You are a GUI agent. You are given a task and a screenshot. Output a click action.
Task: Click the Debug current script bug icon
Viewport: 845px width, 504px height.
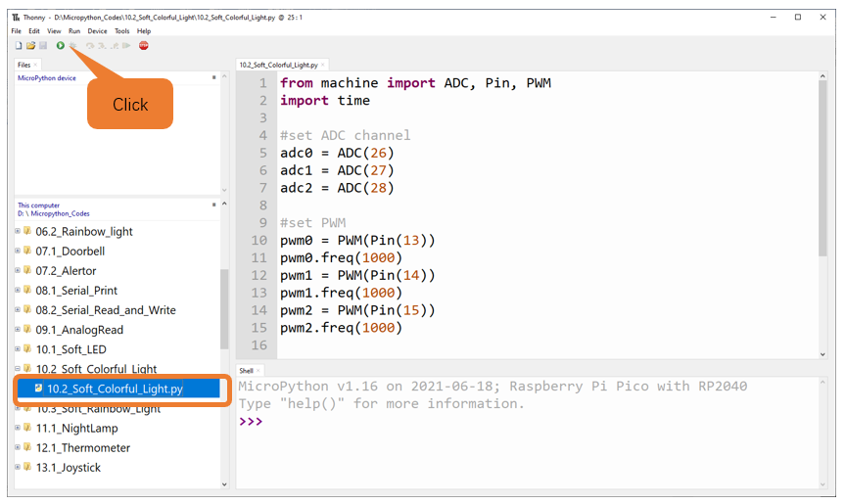(x=72, y=46)
